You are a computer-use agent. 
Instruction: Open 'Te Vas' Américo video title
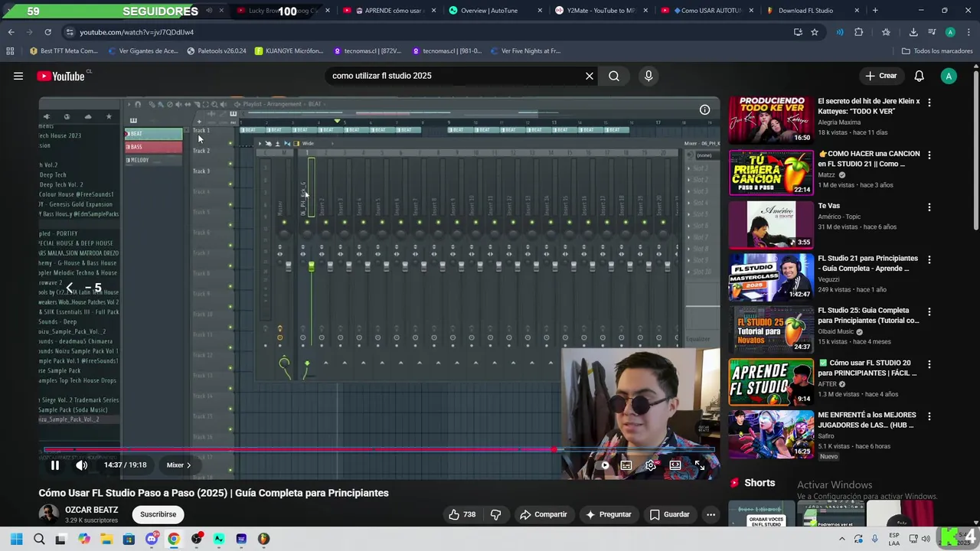point(828,206)
